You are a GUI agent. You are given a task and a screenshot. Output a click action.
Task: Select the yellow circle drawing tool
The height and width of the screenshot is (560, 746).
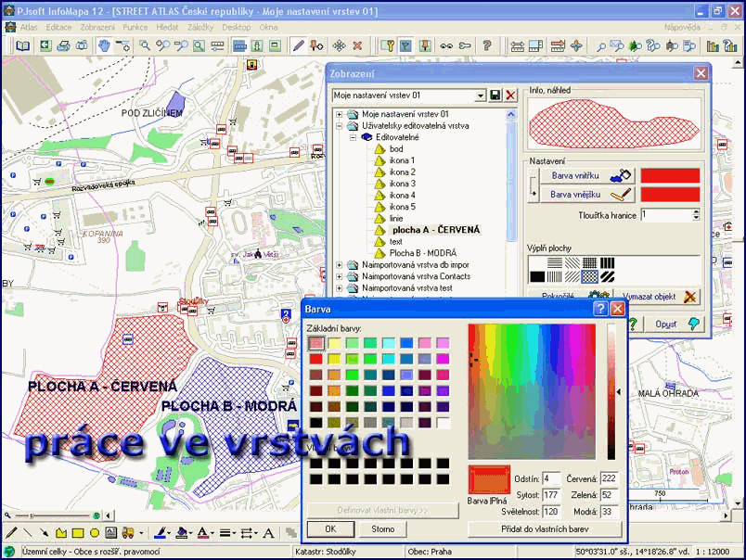click(x=95, y=533)
